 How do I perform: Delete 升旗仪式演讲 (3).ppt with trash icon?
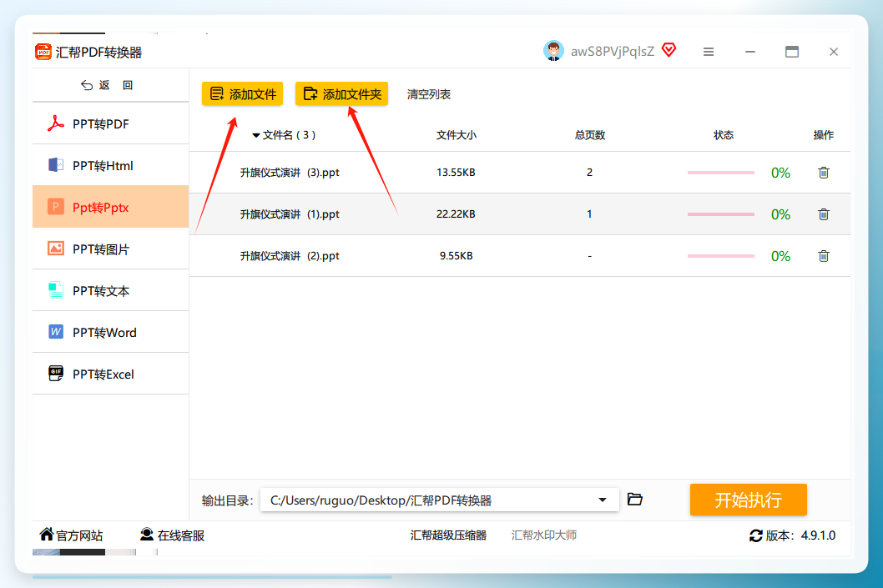click(x=823, y=173)
